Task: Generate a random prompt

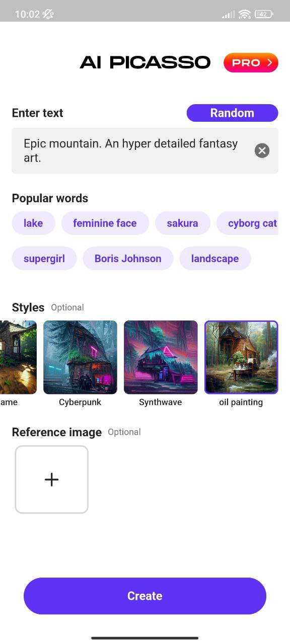Action: click(x=232, y=113)
